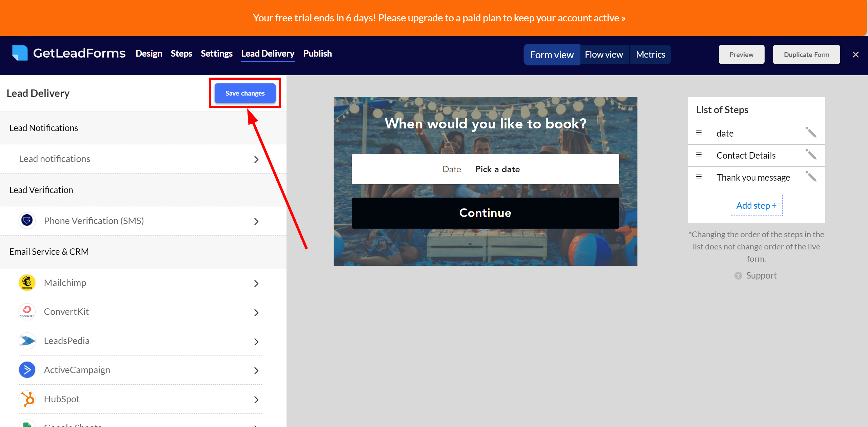Click Save changes button
868x427 pixels.
pos(245,93)
